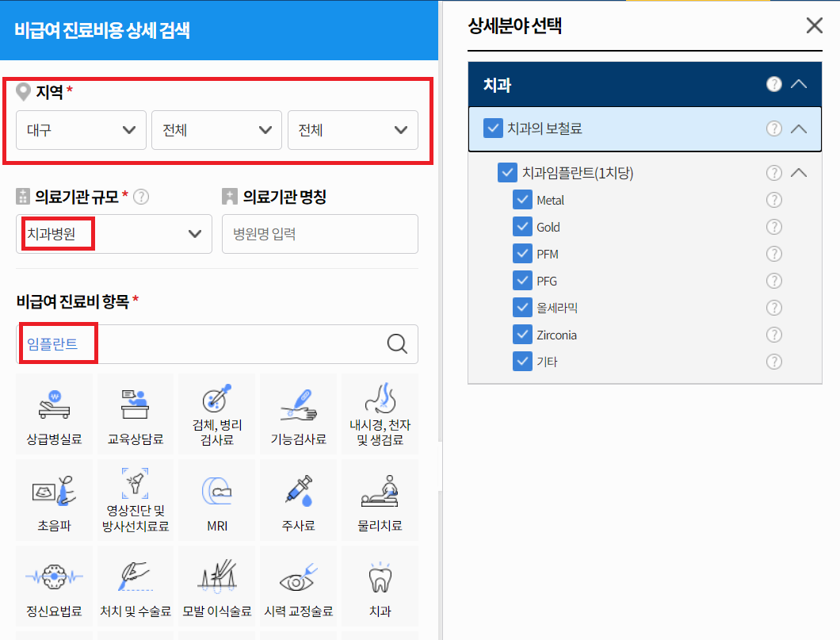Collapse the 치과의 보철료 chevron
The image size is (840, 640).
(x=798, y=128)
